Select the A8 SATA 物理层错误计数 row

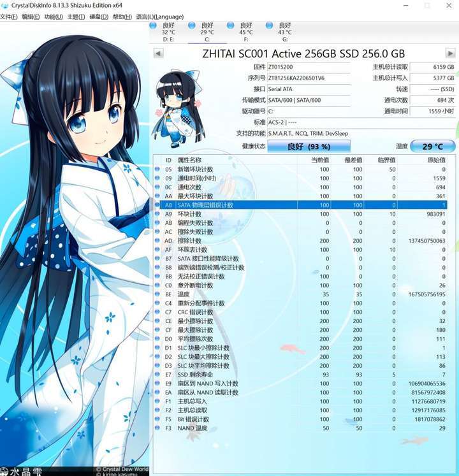(x=300, y=205)
